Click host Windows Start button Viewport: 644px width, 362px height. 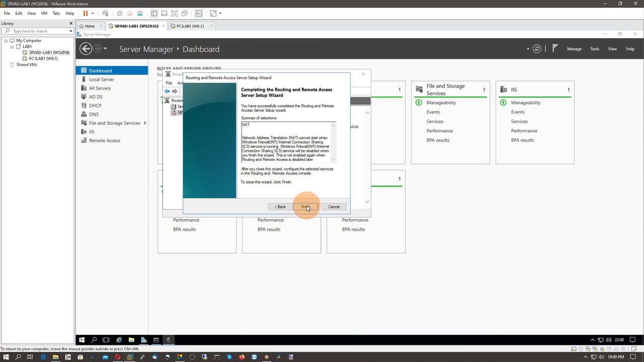(x=6, y=357)
